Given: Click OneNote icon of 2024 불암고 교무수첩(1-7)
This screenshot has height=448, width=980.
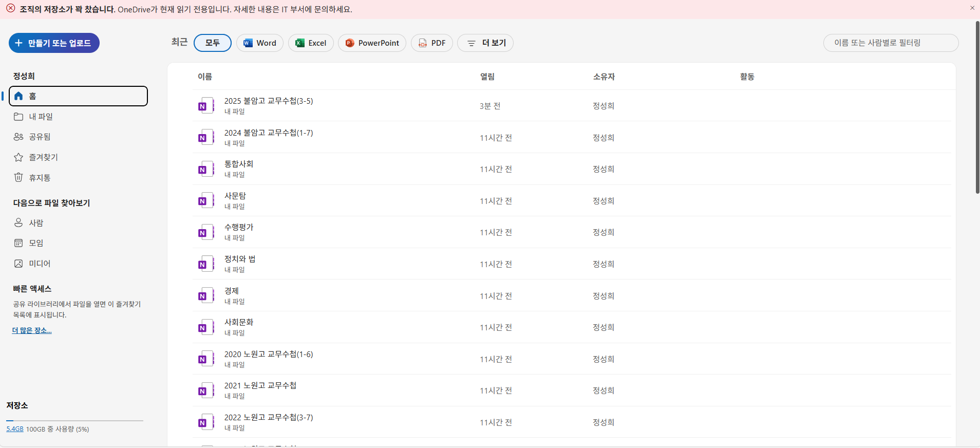Looking at the screenshot, I should point(206,137).
